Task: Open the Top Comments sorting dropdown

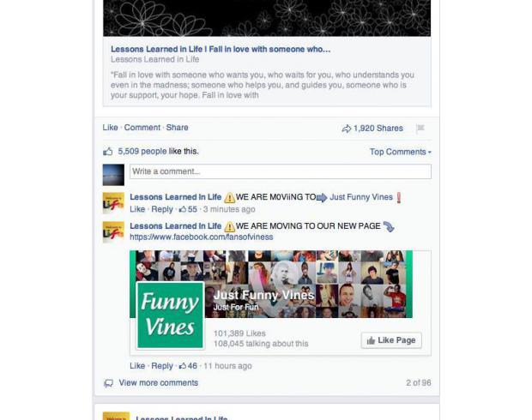Action: (401, 152)
